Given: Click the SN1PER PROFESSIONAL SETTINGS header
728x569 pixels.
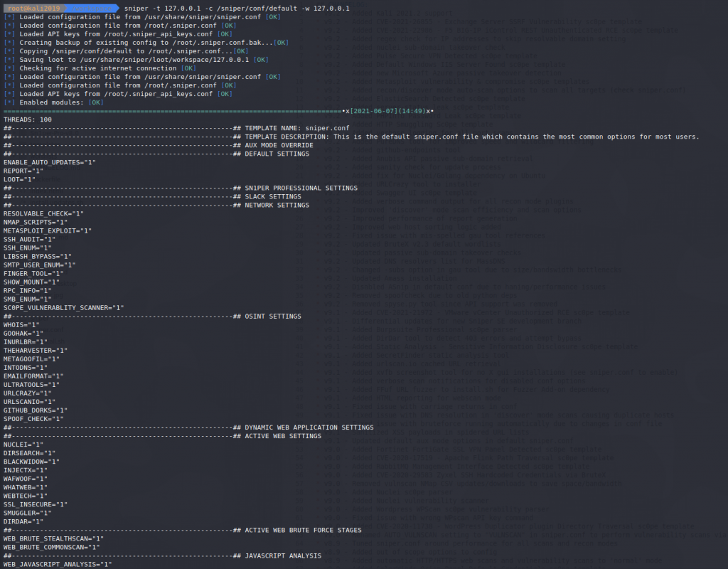Looking at the screenshot, I should [301, 188].
